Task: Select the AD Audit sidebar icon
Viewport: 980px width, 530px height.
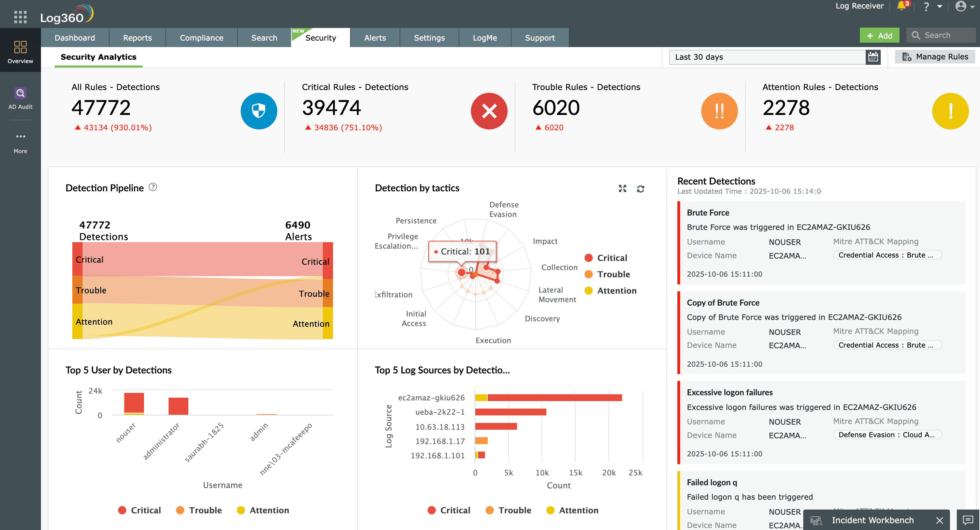Action: click(x=20, y=93)
